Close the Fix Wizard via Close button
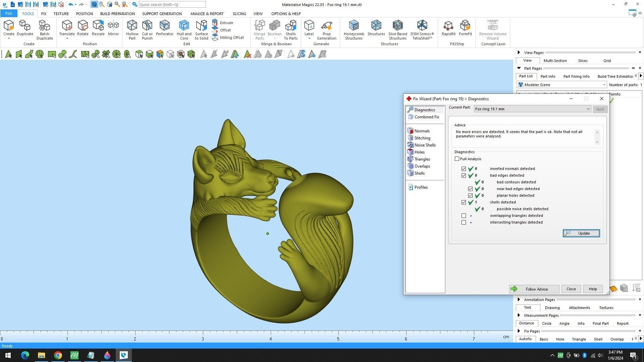Viewport: 644px width, 362px height. (x=571, y=289)
